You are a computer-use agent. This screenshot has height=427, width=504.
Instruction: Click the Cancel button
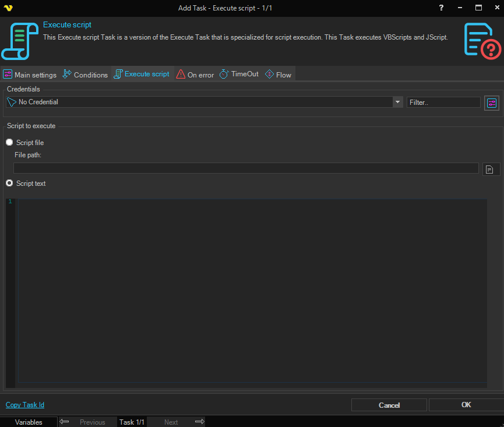389,405
